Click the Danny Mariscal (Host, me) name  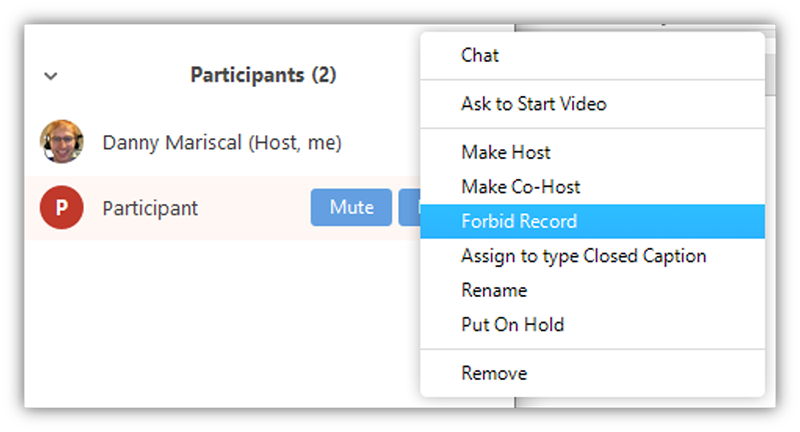(222, 143)
